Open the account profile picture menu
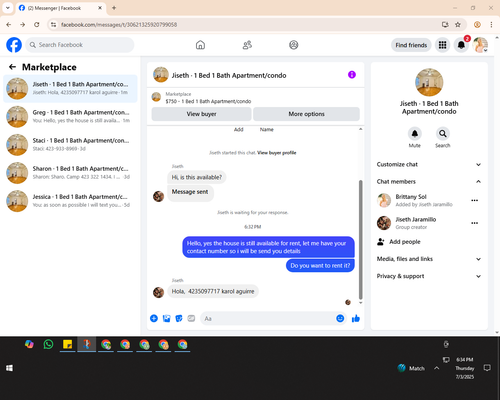 pyautogui.click(x=480, y=45)
